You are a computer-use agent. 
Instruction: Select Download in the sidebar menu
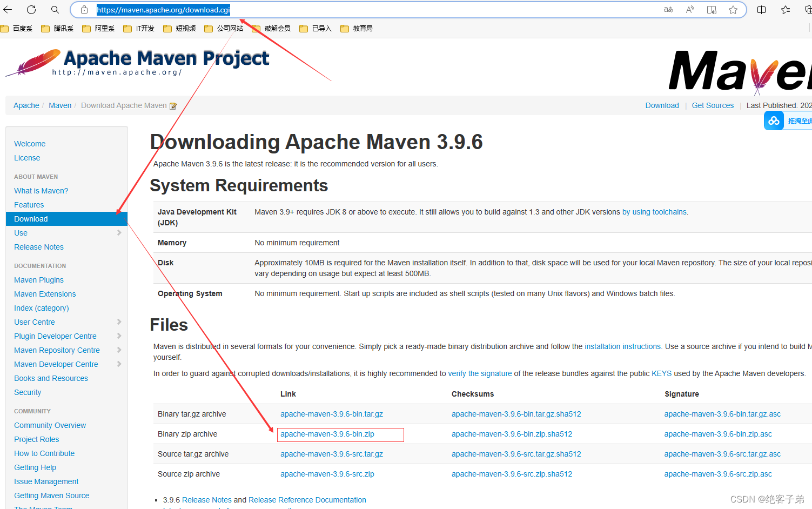click(x=66, y=219)
